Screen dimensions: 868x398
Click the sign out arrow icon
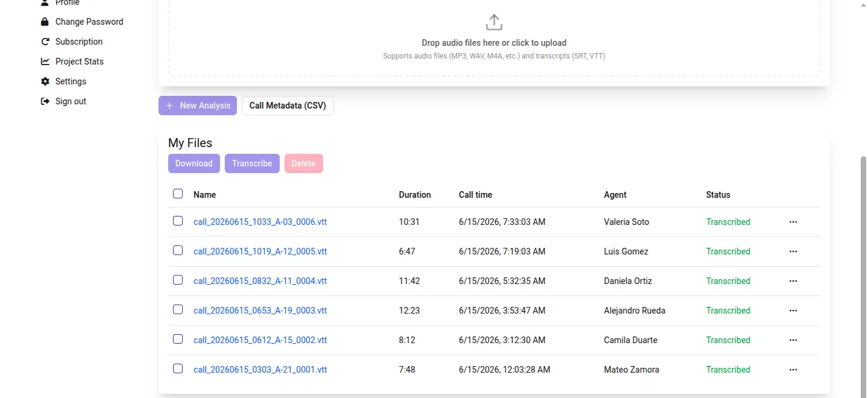click(x=45, y=101)
